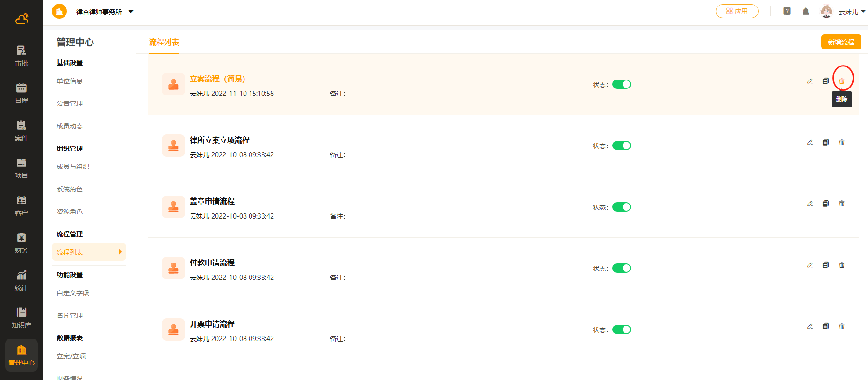Expand the 律杏律师事务所 firm dropdown
868x380 pixels.
click(131, 12)
